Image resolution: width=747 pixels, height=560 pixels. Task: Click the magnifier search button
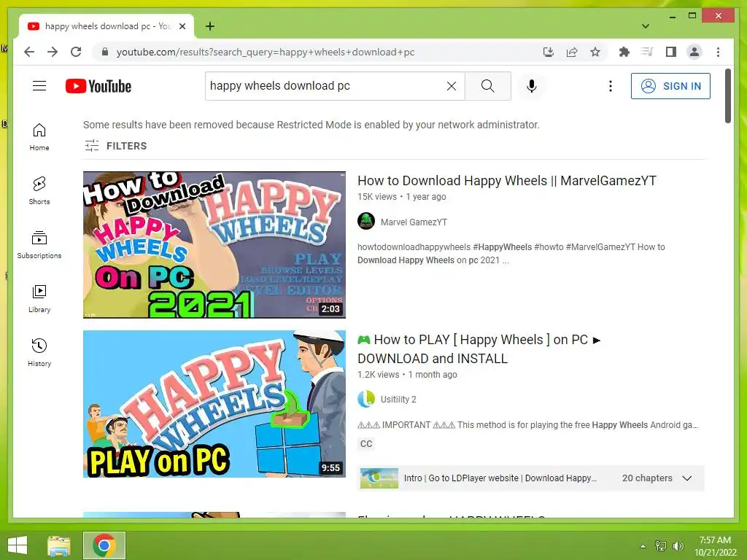coord(487,86)
